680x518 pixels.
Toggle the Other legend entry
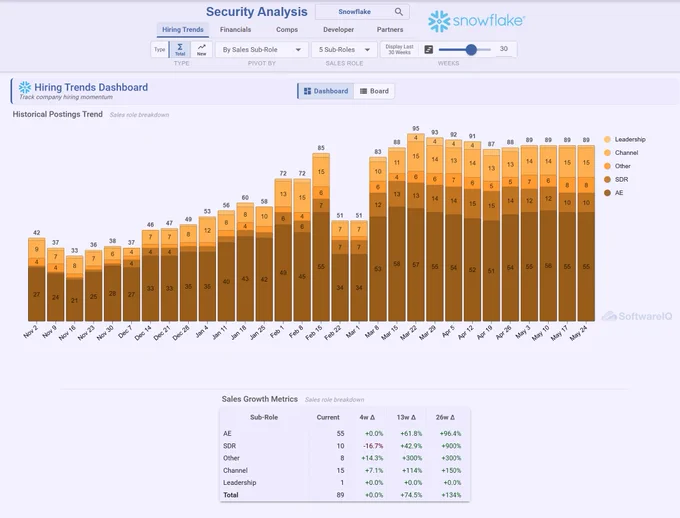point(617,166)
